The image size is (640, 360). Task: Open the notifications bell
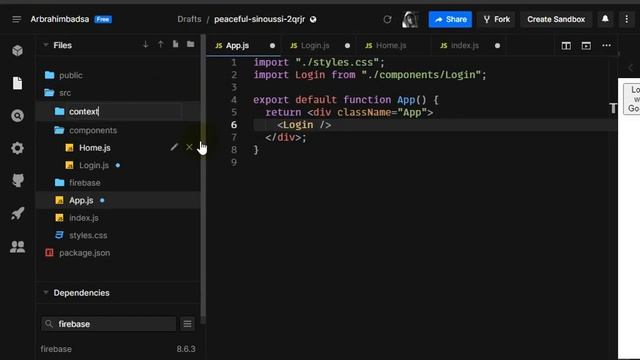[605, 19]
